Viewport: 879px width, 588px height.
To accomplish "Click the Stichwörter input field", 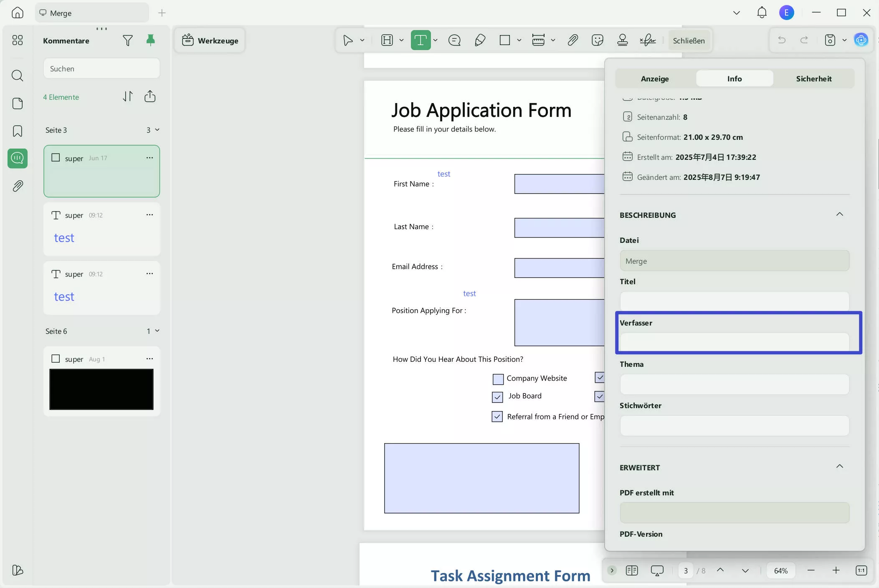I will pyautogui.click(x=735, y=425).
